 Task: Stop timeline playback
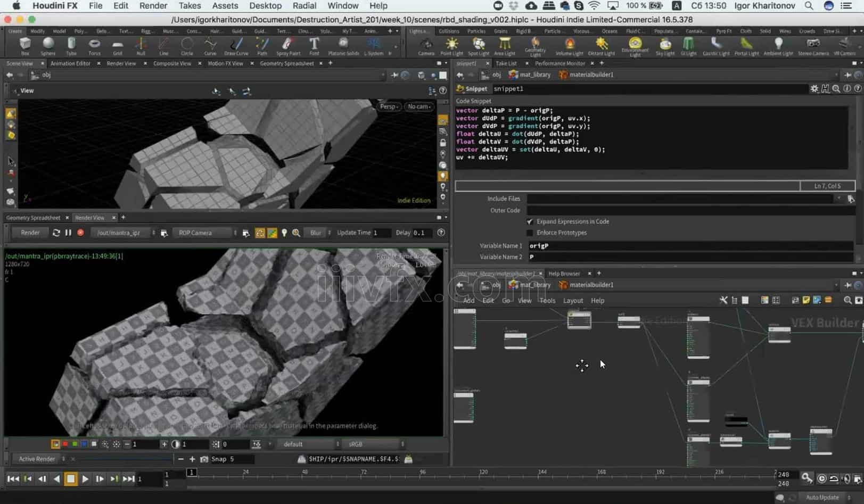70,479
